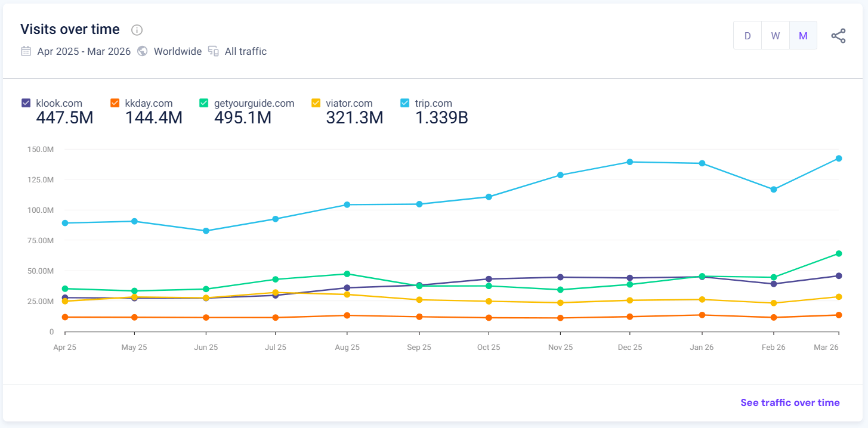This screenshot has width=868, height=428.
Task: Click the klook.com 447.5M total
Action: [x=64, y=118]
